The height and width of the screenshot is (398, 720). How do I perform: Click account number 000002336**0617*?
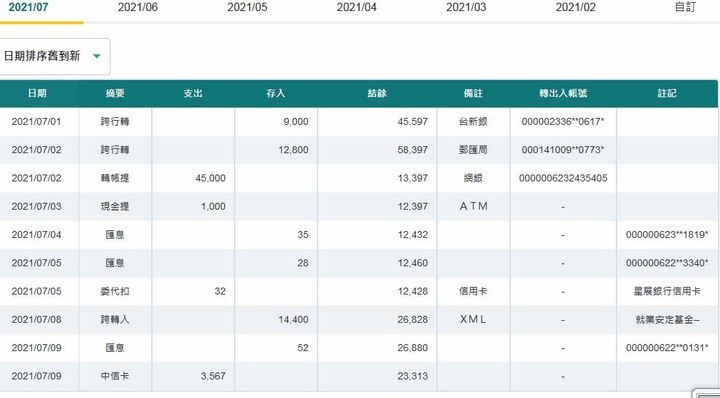click(x=563, y=122)
